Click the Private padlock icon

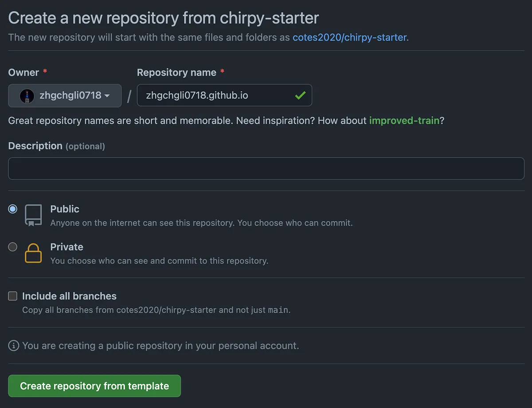click(33, 253)
